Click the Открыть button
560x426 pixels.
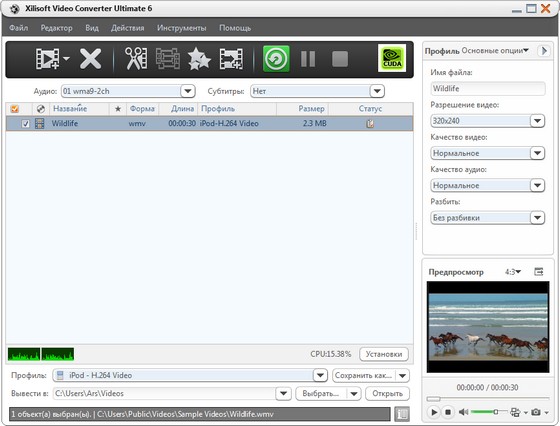[387, 394]
